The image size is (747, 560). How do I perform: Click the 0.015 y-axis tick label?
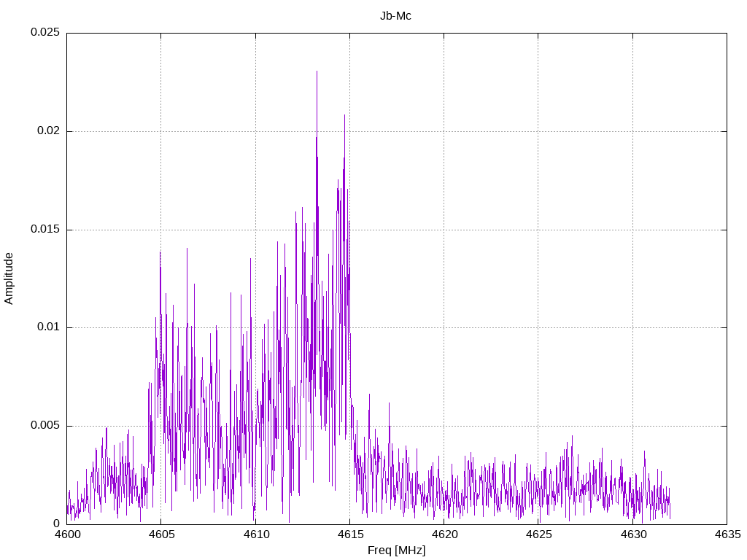pos(45,230)
